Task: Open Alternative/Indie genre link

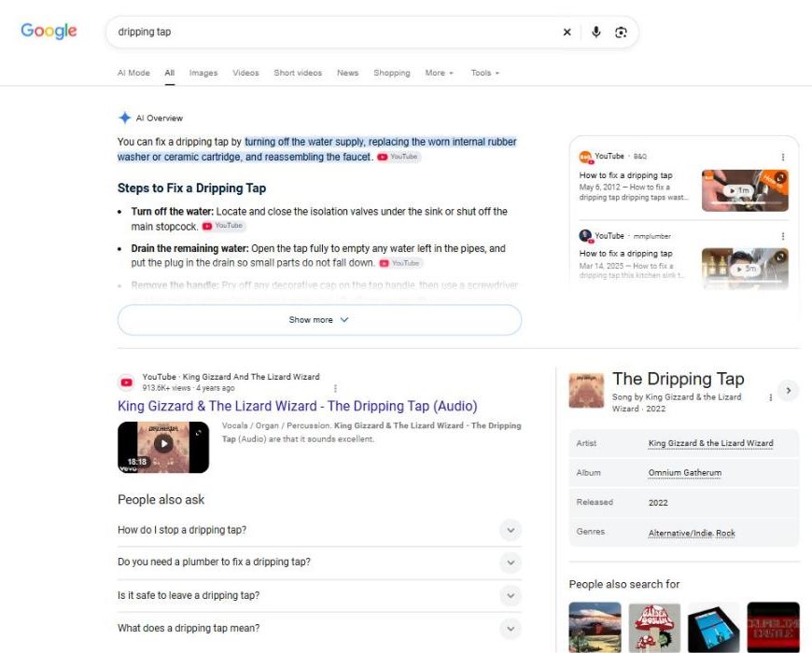Action: pos(681,533)
